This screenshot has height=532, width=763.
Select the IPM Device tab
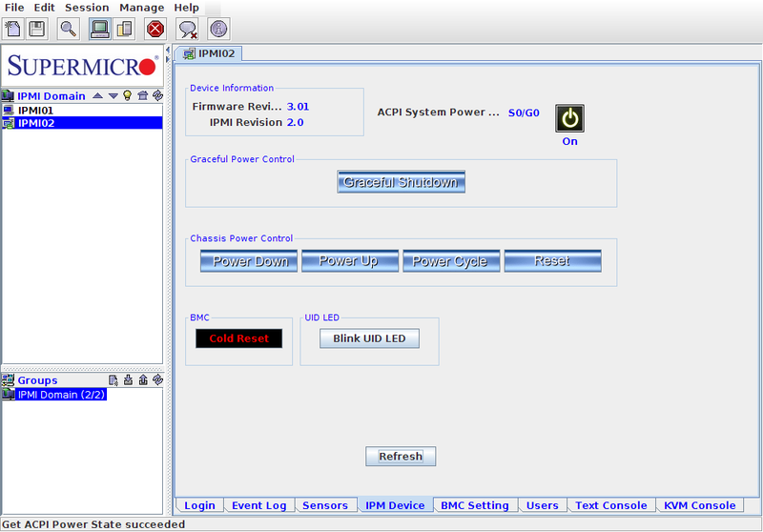pos(395,505)
